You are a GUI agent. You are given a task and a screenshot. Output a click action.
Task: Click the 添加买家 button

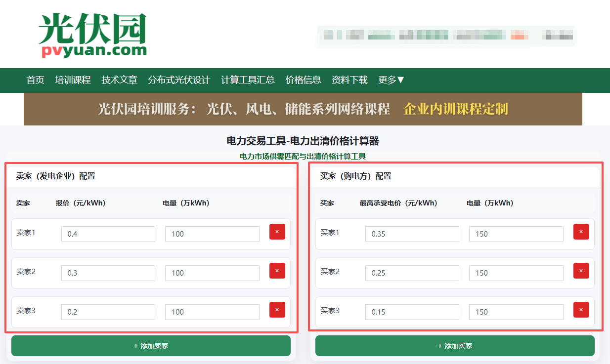[x=455, y=346]
